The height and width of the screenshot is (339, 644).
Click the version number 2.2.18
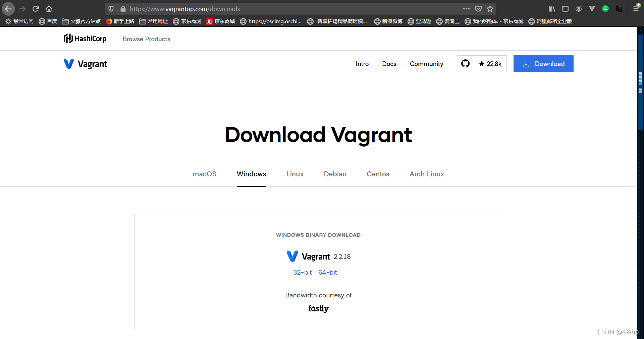tap(342, 257)
